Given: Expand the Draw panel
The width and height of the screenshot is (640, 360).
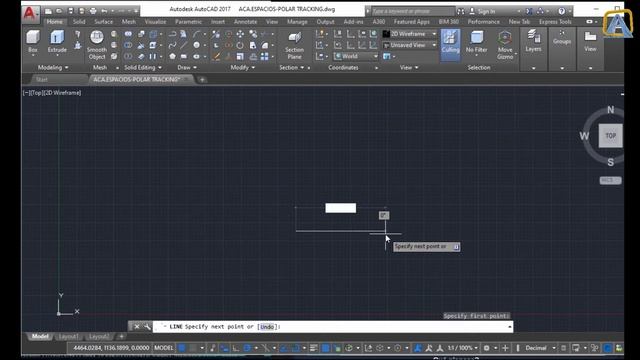Looking at the screenshot, I should [x=187, y=67].
